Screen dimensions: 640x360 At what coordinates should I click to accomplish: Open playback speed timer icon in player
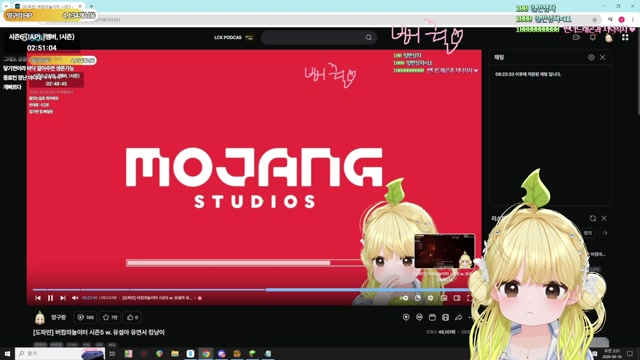[x=418, y=298]
